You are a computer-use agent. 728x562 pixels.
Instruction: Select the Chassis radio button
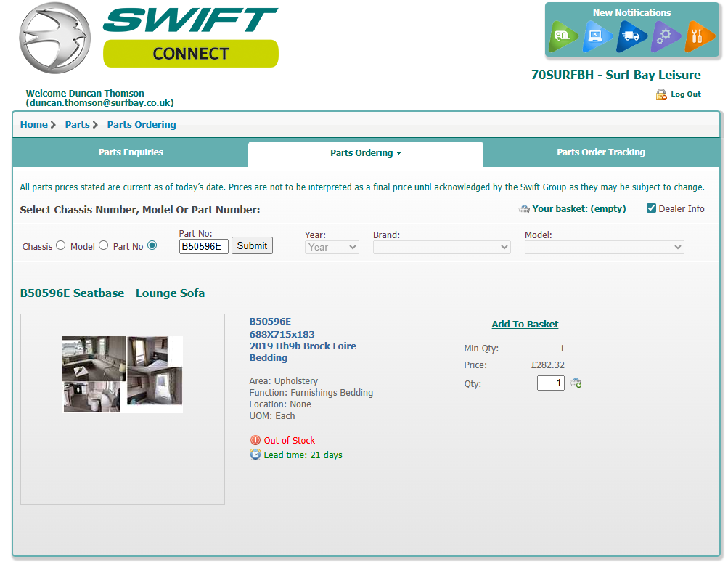tap(61, 245)
